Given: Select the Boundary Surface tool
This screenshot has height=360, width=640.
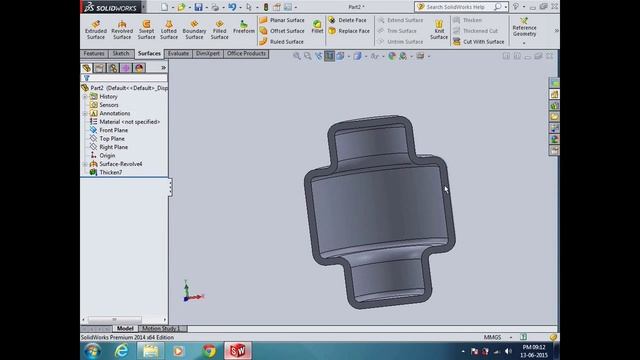Looking at the screenshot, I should (x=194, y=30).
